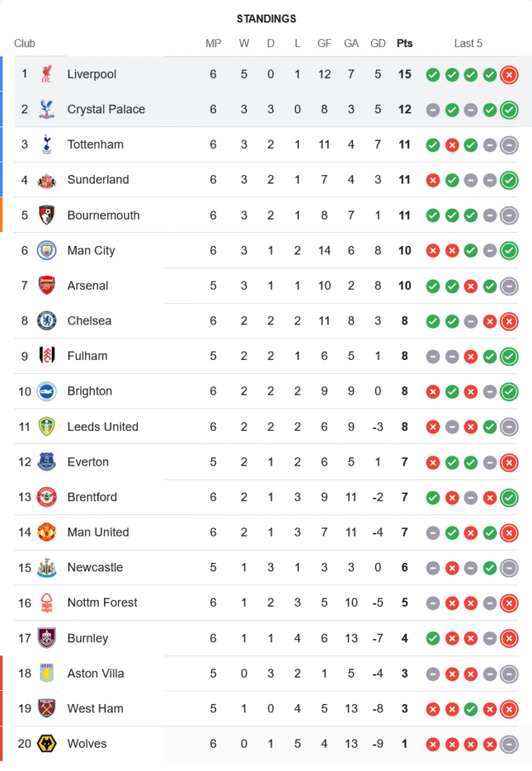Sort table by MP column header

pos(214,43)
